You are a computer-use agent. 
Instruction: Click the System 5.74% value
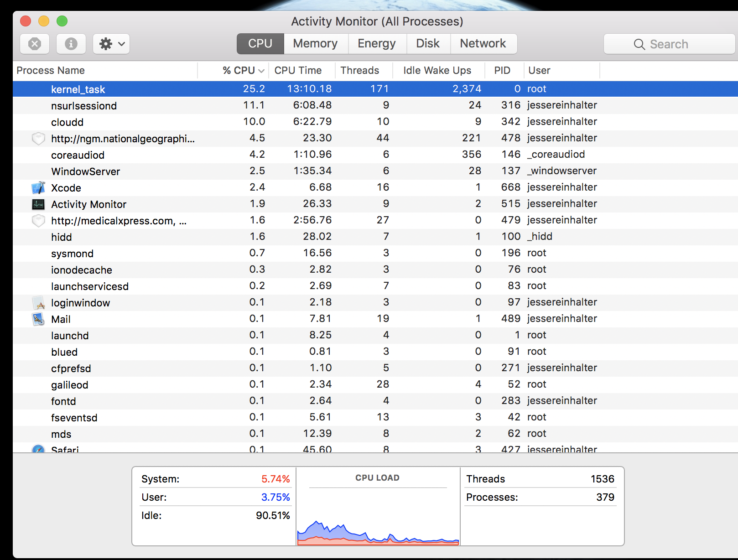coord(275,479)
